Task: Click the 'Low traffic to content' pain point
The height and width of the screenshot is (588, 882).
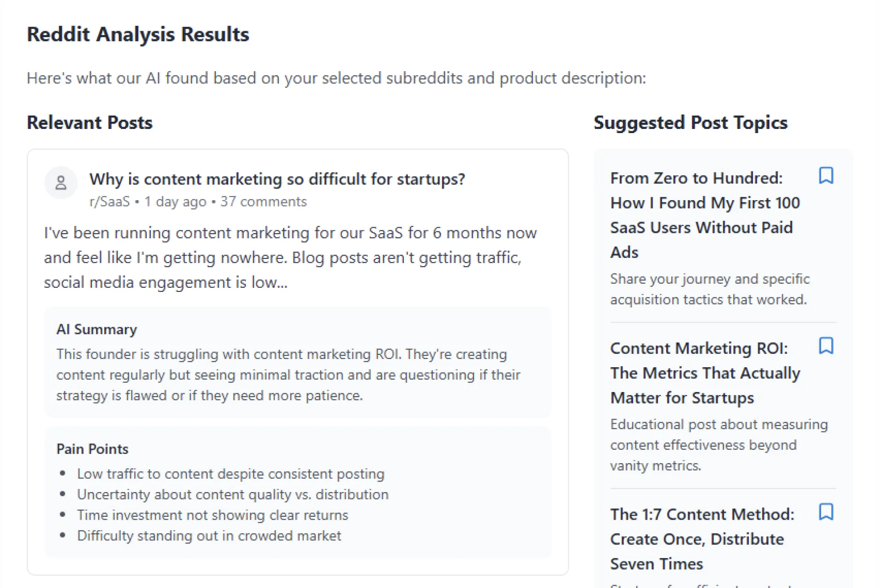Action: pyautogui.click(x=231, y=474)
